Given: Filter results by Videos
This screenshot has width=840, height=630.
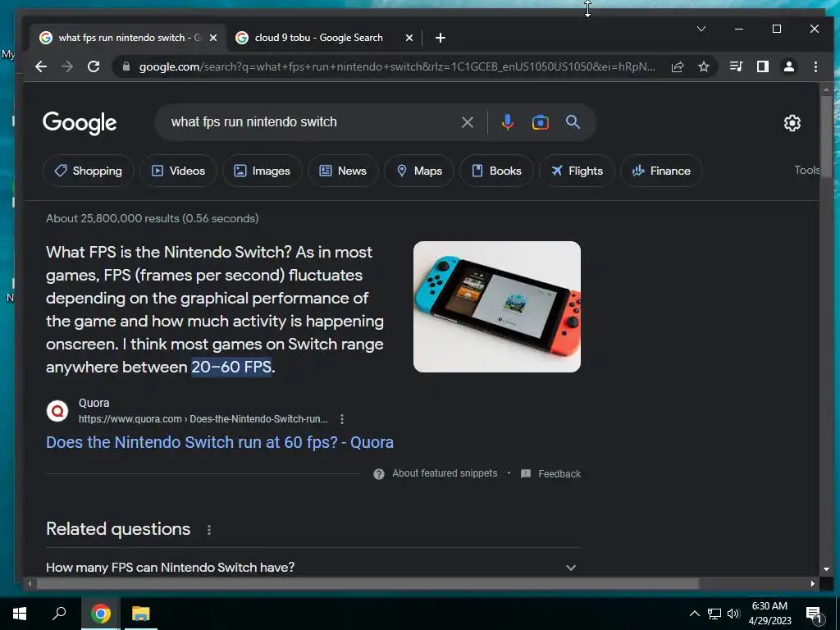Looking at the screenshot, I should click(x=178, y=171).
